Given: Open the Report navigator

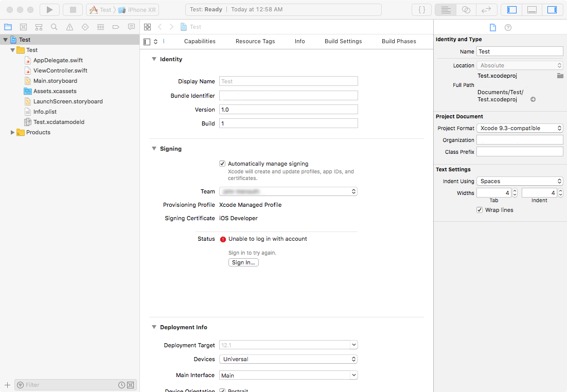Looking at the screenshot, I should pos(131,27).
